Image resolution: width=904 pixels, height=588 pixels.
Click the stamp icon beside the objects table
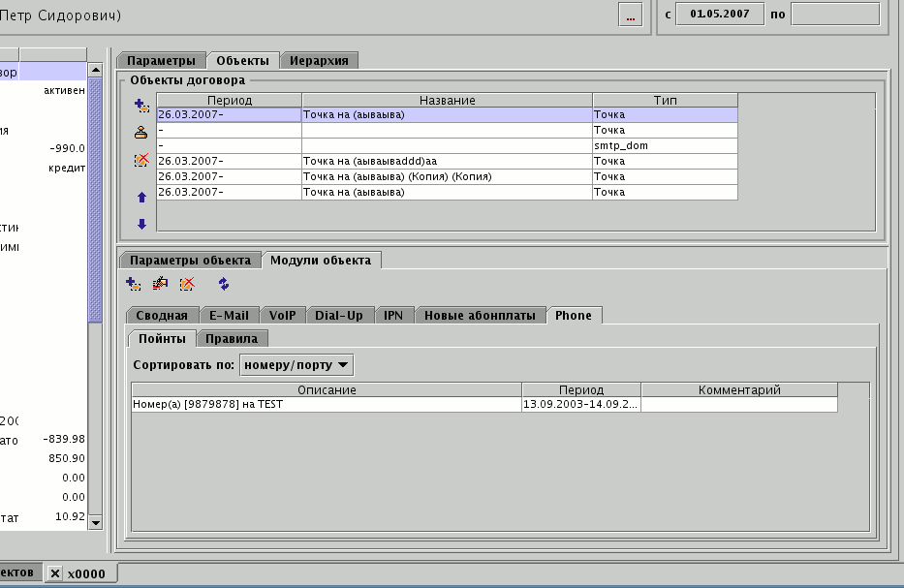[140, 133]
